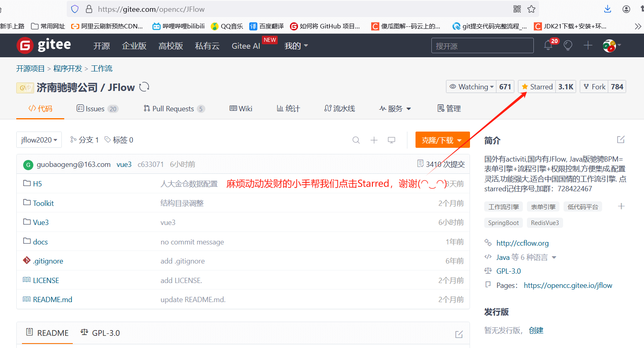Click the Firefox bookmark star icon
The image size is (644, 348).
coord(531,9)
